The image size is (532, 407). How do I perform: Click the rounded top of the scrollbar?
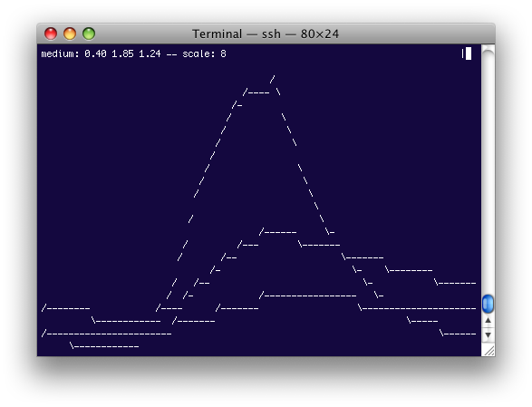(488, 51)
